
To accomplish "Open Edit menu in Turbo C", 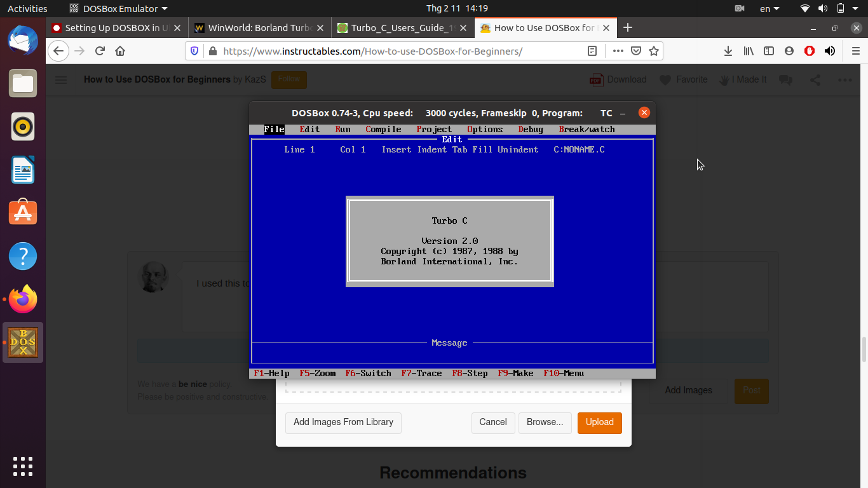I will click(309, 129).
